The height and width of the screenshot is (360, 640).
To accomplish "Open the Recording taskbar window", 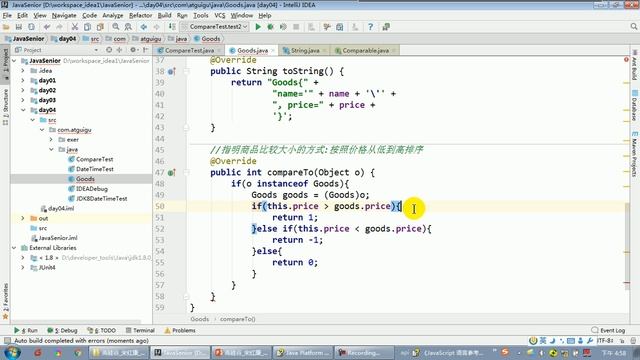I will coord(364,353).
